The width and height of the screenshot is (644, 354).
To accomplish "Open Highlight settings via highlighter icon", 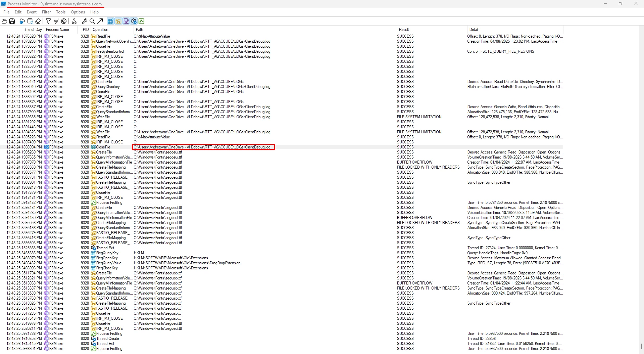I will coord(56,21).
